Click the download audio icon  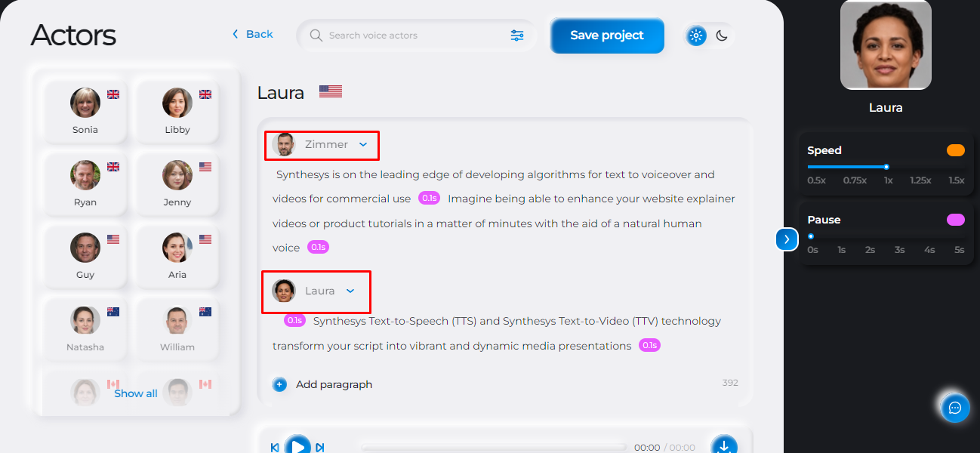pos(724,445)
